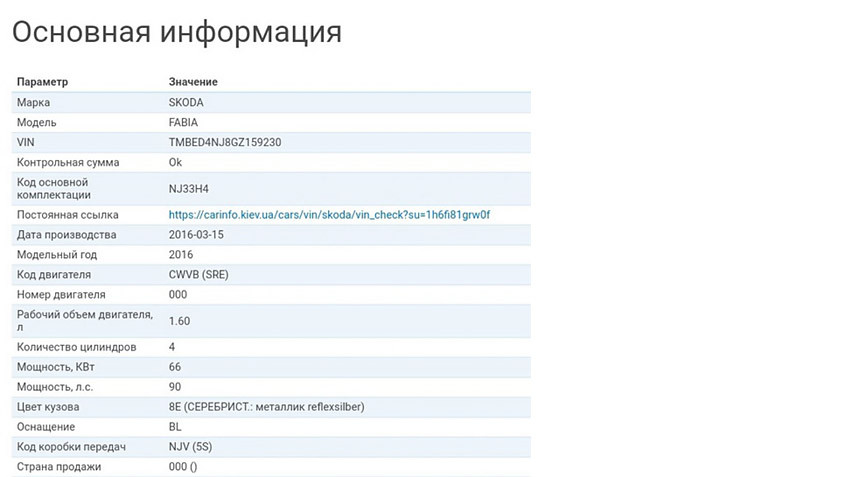
Task: Click the 'Количество цилиндров' label
Action: [x=76, y=347]
